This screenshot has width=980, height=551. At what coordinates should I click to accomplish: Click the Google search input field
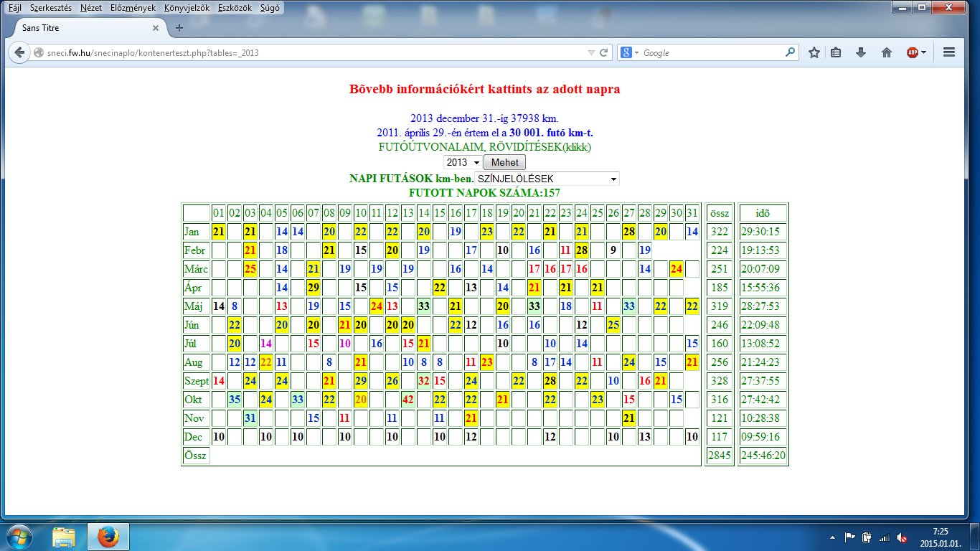(710, 52)
